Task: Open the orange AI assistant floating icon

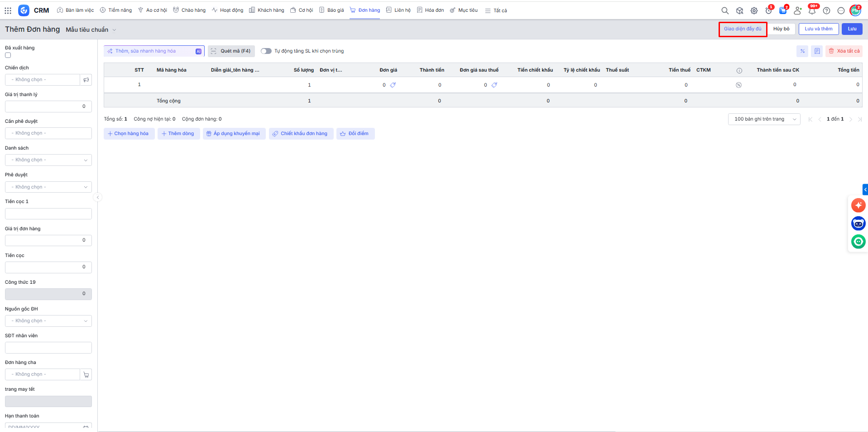Action: coord(858,205)
